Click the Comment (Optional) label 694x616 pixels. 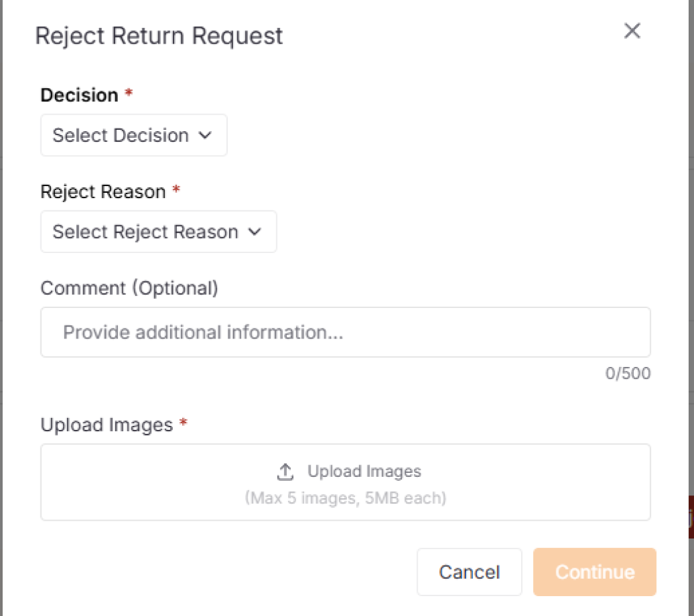(130, 287)
